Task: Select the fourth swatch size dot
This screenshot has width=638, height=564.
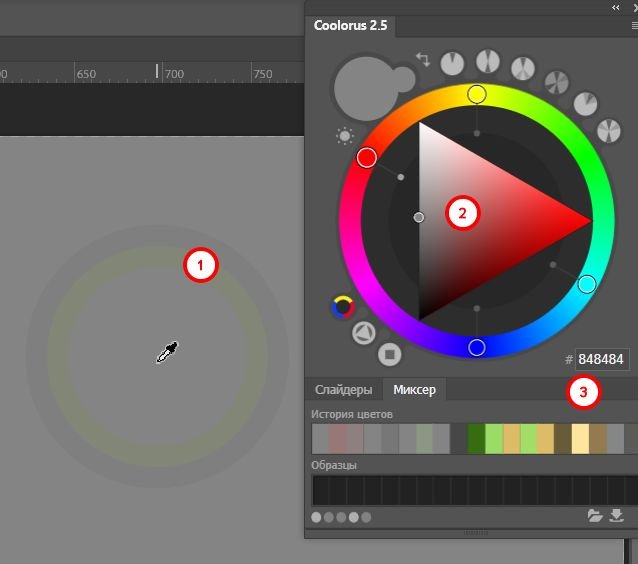Action: tap(354, 517)
